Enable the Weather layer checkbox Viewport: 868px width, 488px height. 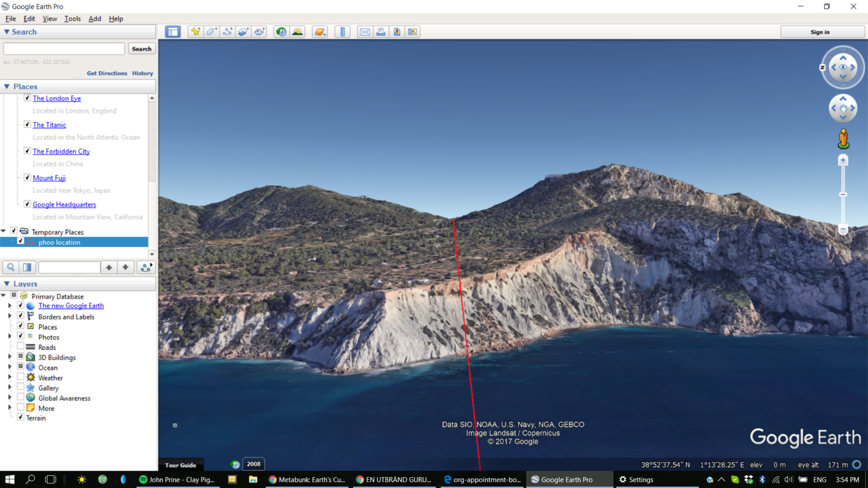coord(21,377)
